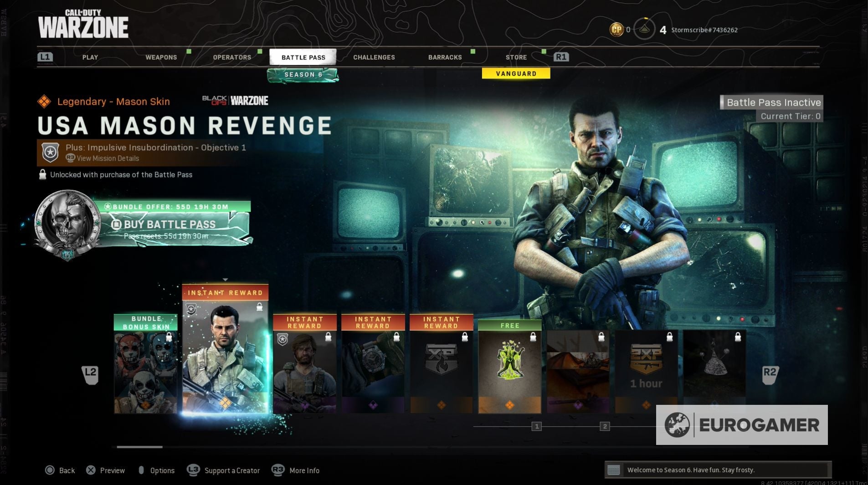The image size is (868, 485).
Task: Click the lock icon on XP token card
Action: [465, 337]
